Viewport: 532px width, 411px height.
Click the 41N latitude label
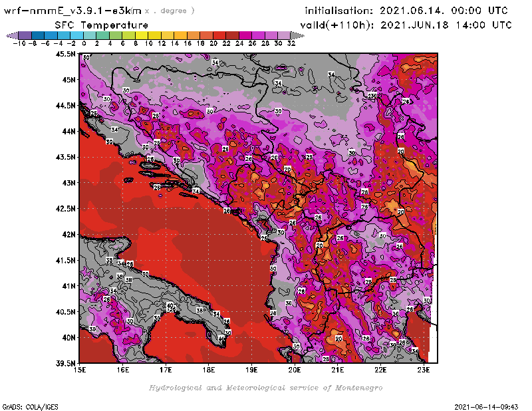68,286
